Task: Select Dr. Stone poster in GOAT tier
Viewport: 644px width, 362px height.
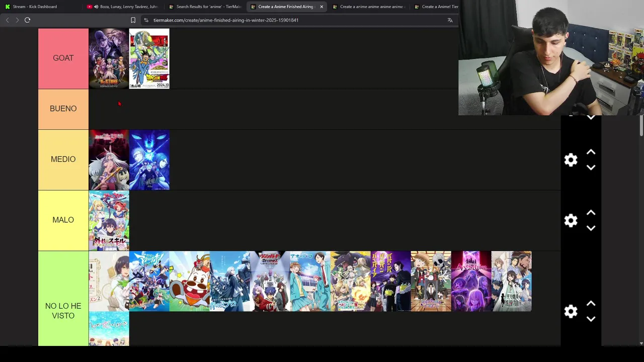Action: (x=109, y=59)
